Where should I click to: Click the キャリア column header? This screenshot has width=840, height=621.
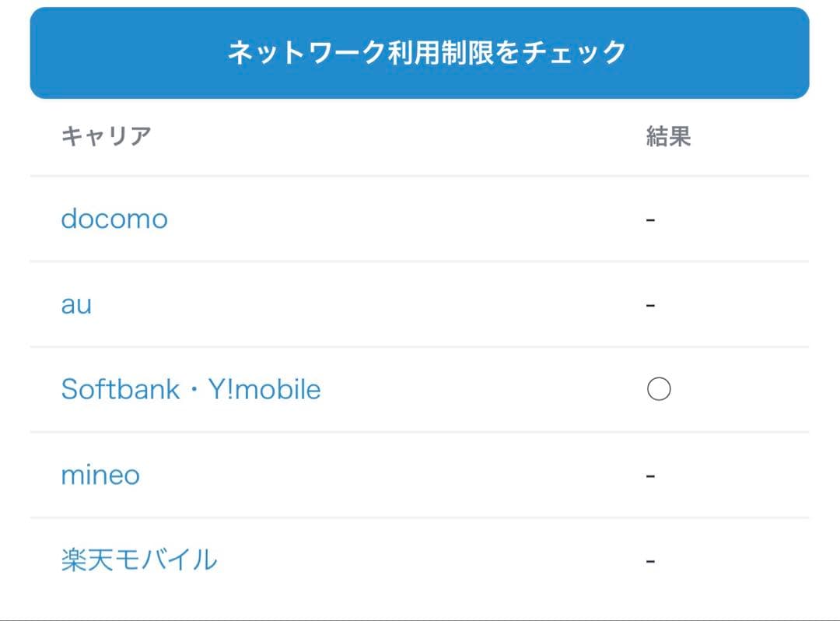click(106, 136)
